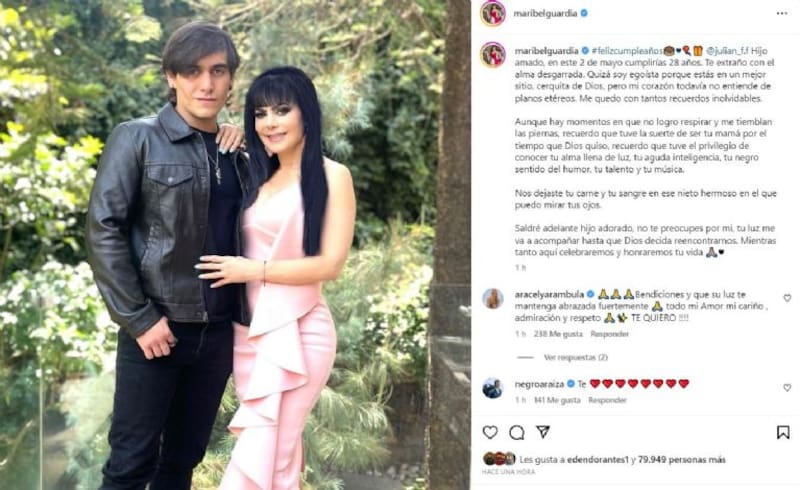Like negroaraiza's comment with heart
The width and height of the screenshot is (800, 490).
click(787, 388)
